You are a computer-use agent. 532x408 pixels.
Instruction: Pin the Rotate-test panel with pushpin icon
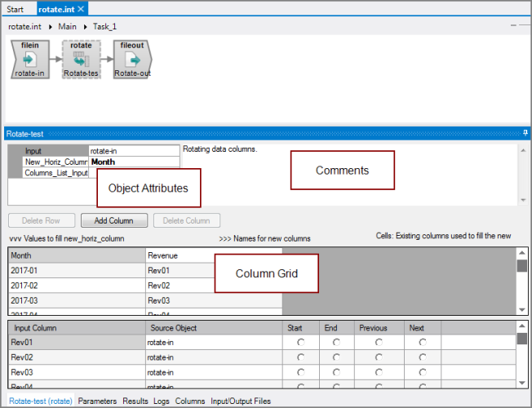coord(525,133)
